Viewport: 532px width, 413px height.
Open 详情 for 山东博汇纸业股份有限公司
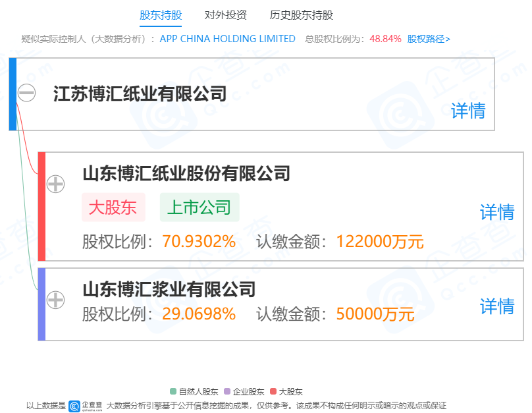coord(497,212)
